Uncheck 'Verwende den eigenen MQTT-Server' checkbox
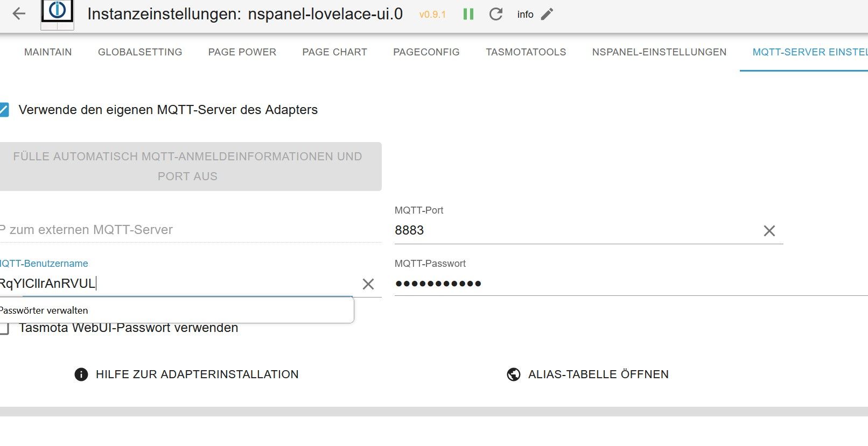 (4, 110)
